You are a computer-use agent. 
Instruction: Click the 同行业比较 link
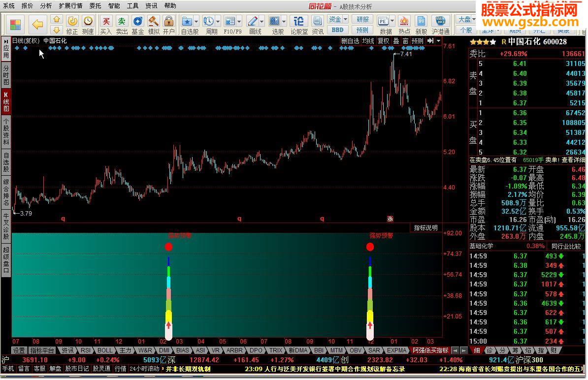[566, 246]
